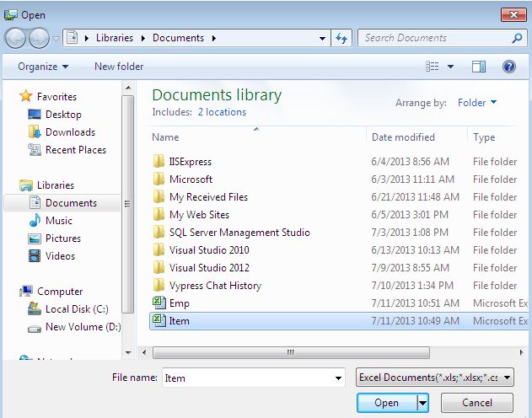532x418 pixels.
Task: Click the horizontal scrollbar thumb in file list
Action: coord(291,352)
